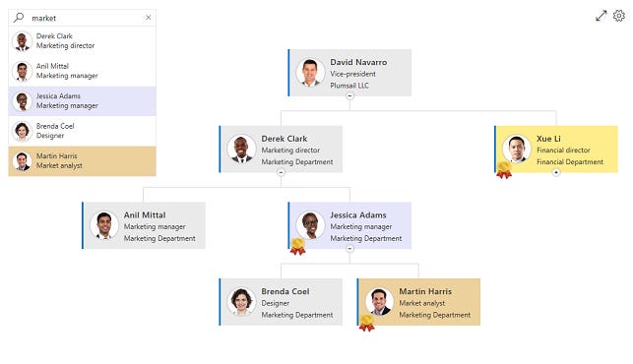Click 'Vice-president' title text
Screen dimensions: 633x364
pyautogui.click(x=352, y=74)
